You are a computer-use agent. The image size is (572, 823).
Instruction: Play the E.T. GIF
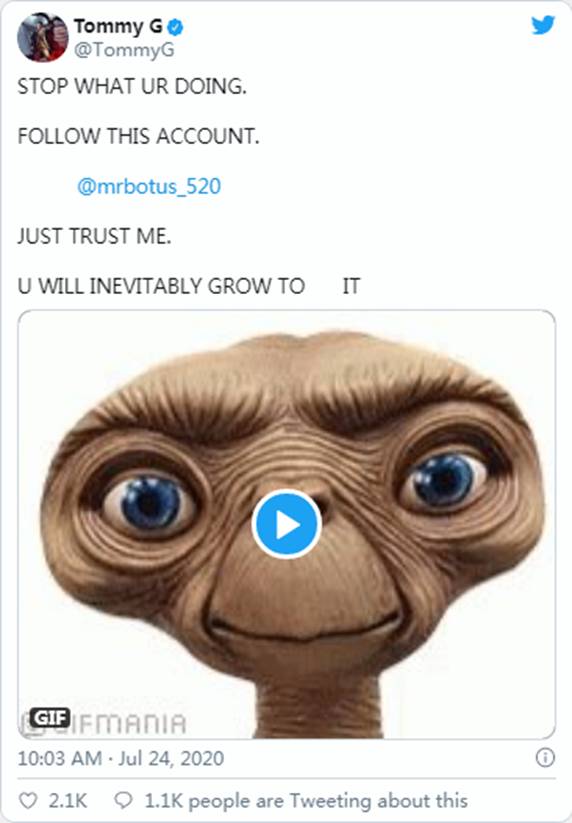(287, 523)
